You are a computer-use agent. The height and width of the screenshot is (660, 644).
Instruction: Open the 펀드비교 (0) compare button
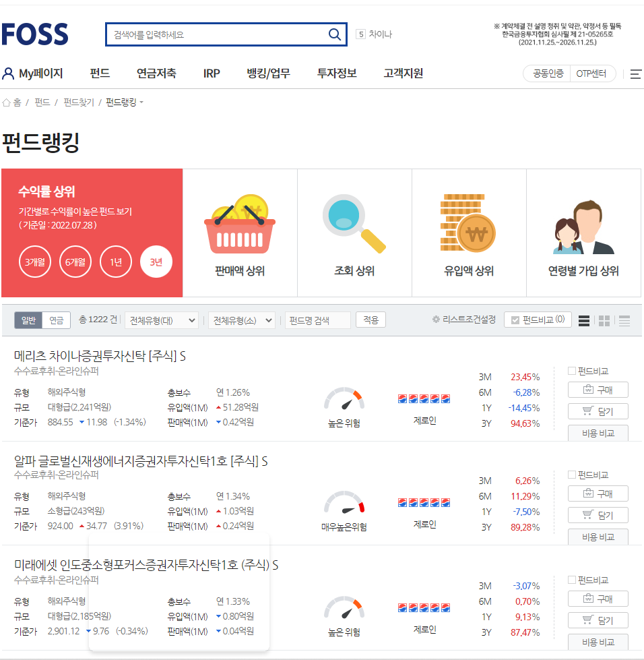[538, 320]
